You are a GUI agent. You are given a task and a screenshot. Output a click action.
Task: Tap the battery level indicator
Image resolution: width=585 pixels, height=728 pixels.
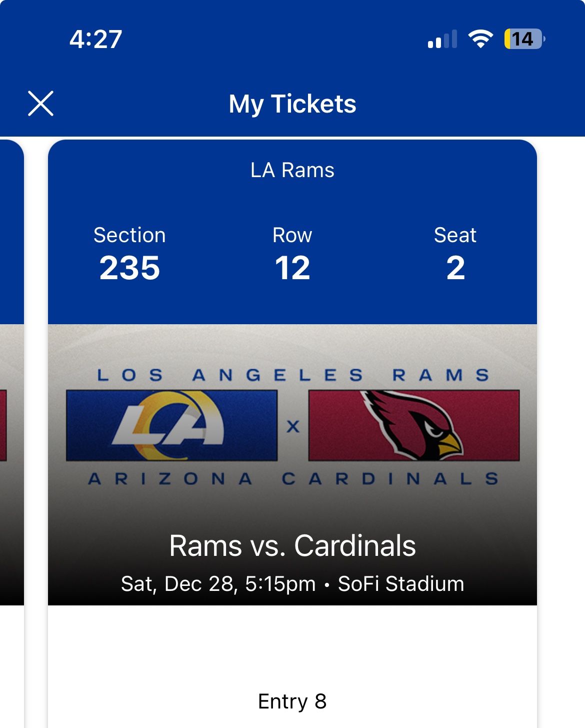[x=524, y=39]
